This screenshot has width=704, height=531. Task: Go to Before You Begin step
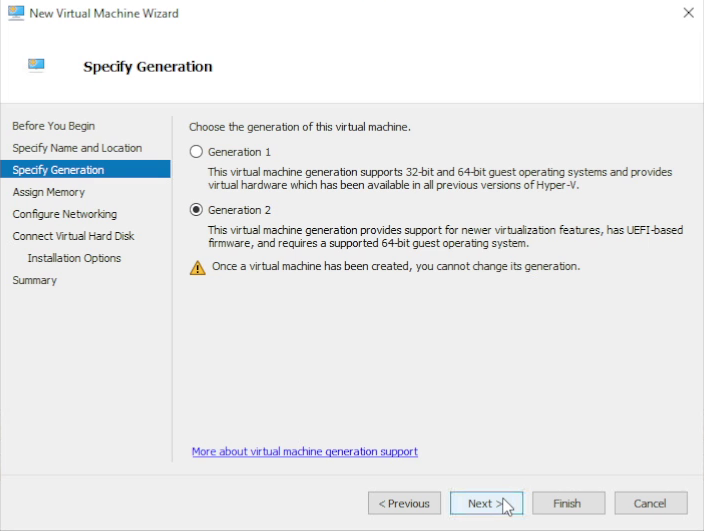click(53, 126)
